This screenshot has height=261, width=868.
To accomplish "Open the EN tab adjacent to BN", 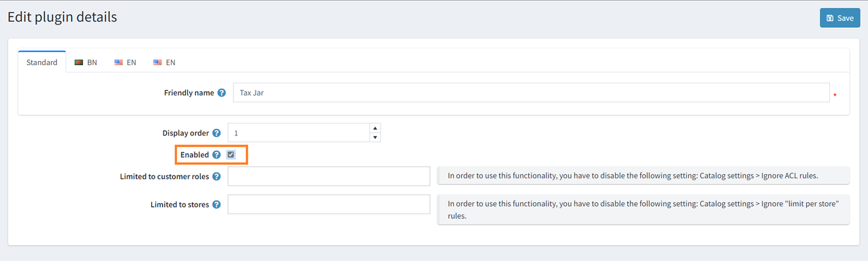I will (x=125, y=62).
